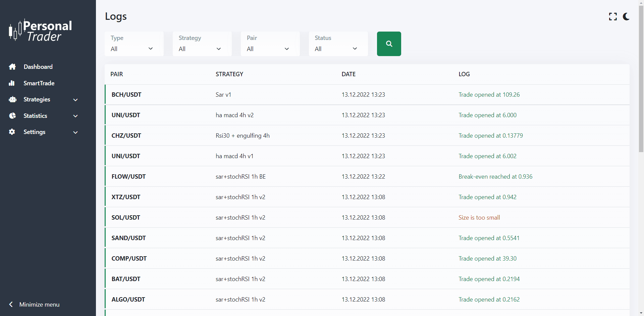Image resolution: width=644 pixels, height=316 pixels.
Task: Open the Strategy filter dropdown
Action: 202,44
